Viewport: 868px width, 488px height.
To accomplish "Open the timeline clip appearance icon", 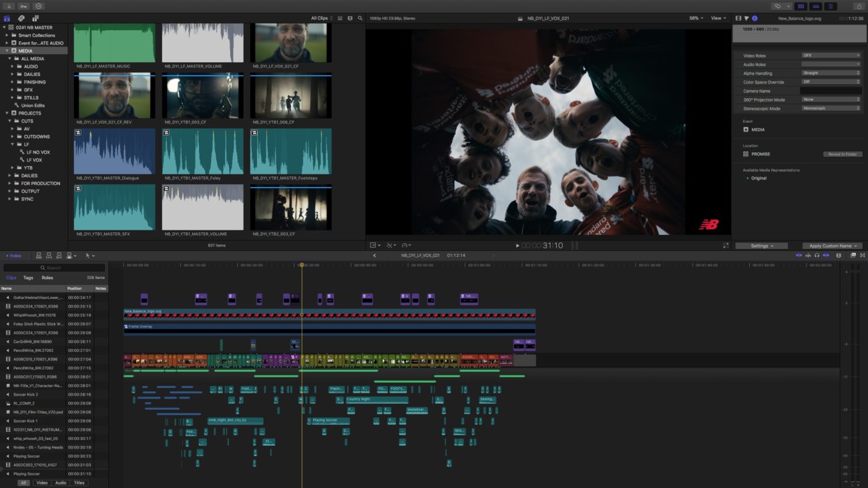I will 838,255.
